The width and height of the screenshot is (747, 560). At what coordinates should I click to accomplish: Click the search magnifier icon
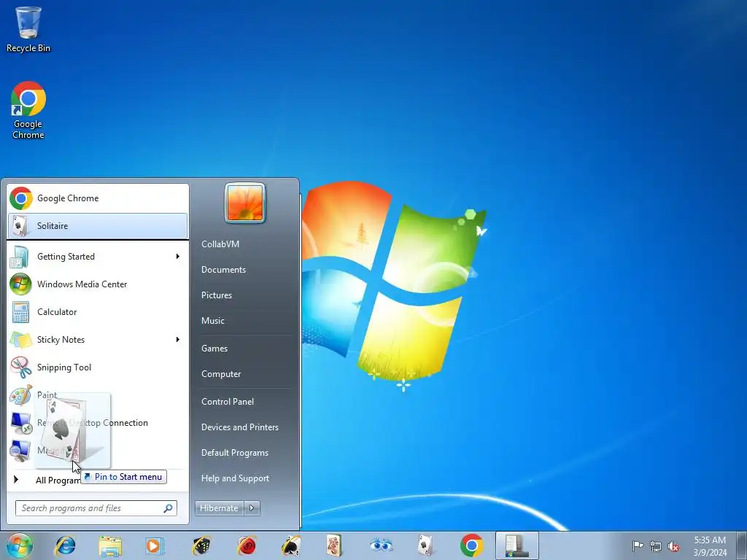[x=169, y=508]
